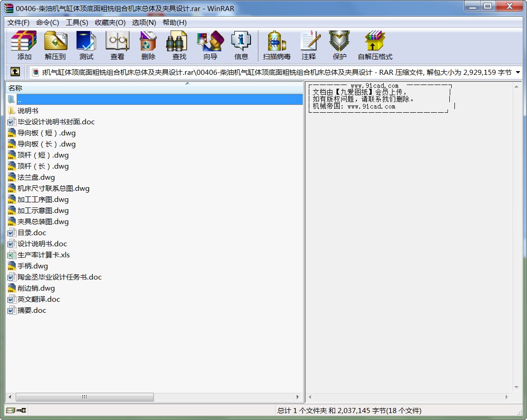Click the 解压到 (Extract To) icon
This screenshot has height=420, width=527.
point(55,45)
